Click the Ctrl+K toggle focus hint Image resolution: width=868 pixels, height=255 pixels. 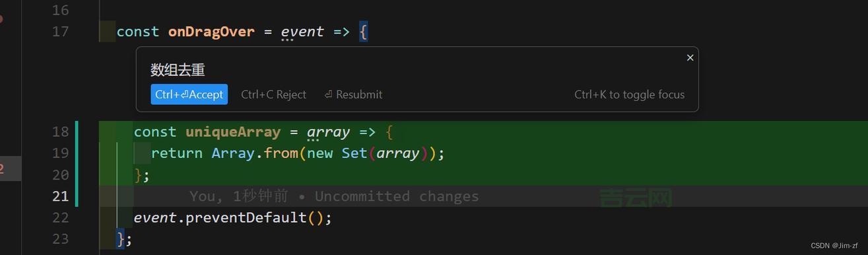point(629,94)
